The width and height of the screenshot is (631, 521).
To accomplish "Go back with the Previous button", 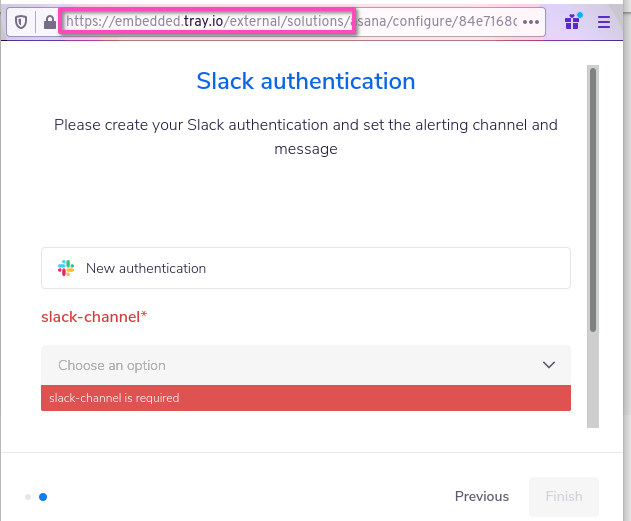I will 481,496.
